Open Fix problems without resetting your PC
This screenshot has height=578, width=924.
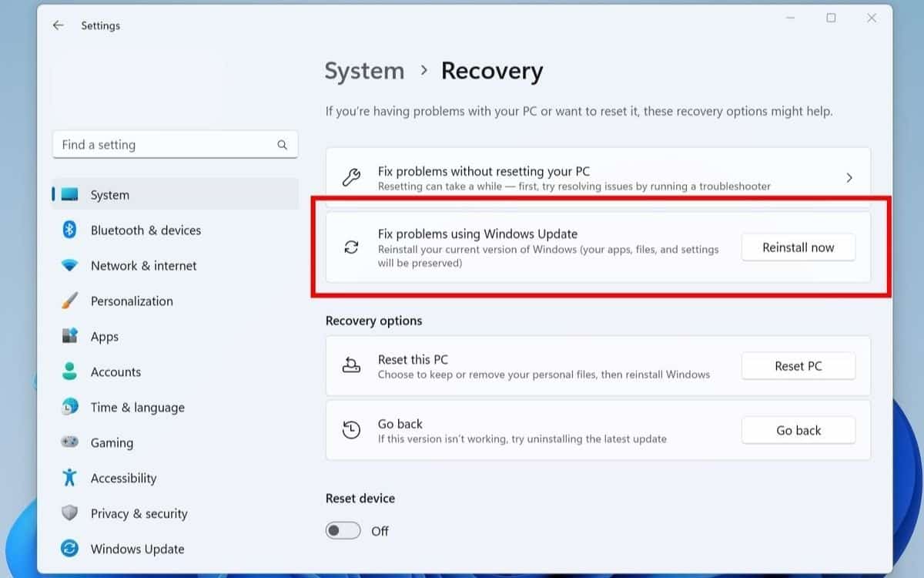tap(598, 178)
